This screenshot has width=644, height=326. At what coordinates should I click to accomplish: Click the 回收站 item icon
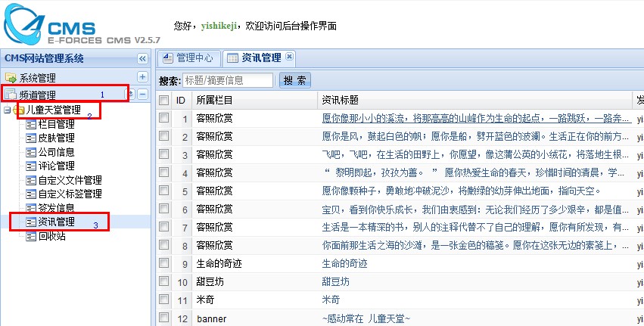pos(30,236)
